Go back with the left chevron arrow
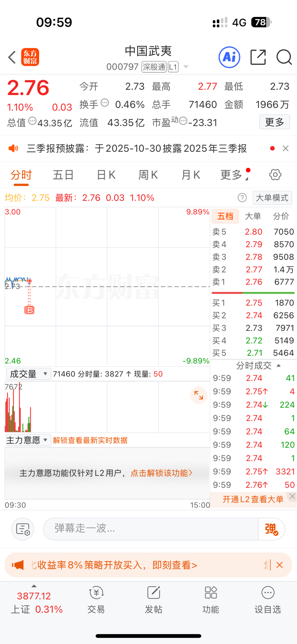Viewport: 297px width, 644px height. pos(12,57)
